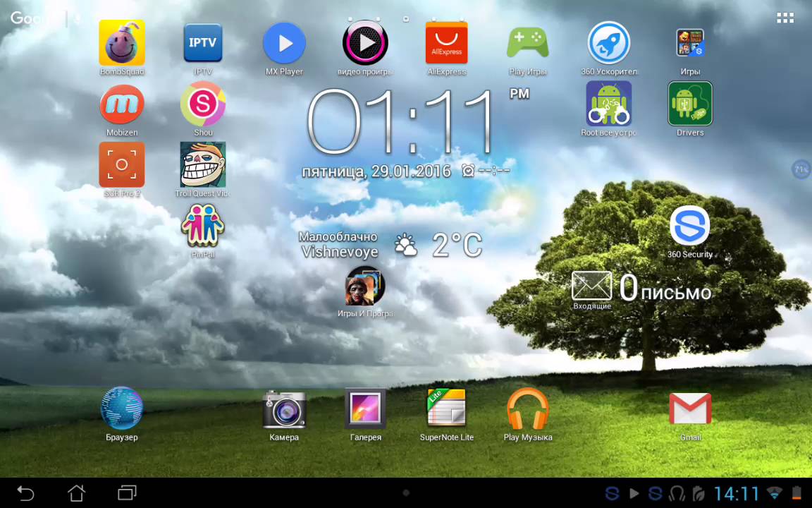
Task: Launch AliExpress app
Action: tap(446, 42)
